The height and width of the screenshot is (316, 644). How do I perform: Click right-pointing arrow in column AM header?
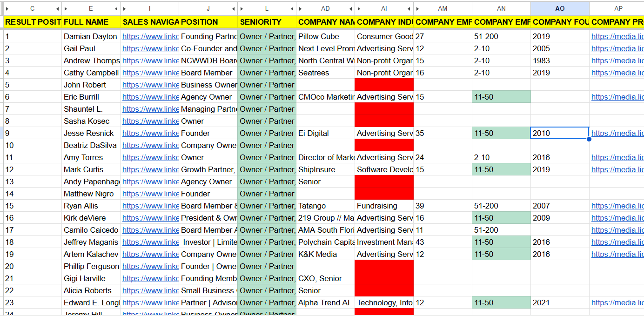click(417, 9)
